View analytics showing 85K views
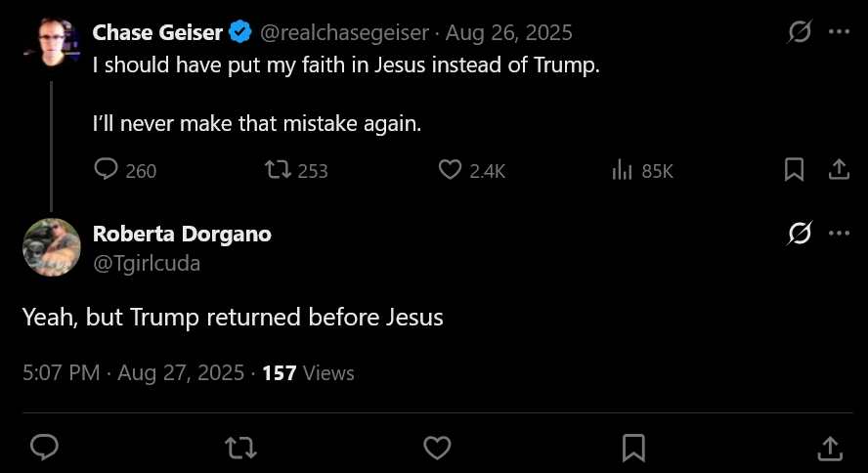The image size is (868, 473). tap(642, 170)
